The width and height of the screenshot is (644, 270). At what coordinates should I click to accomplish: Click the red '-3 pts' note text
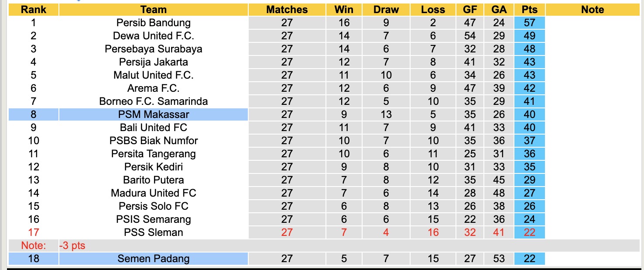pyautogui.click(x=72, y=246)
